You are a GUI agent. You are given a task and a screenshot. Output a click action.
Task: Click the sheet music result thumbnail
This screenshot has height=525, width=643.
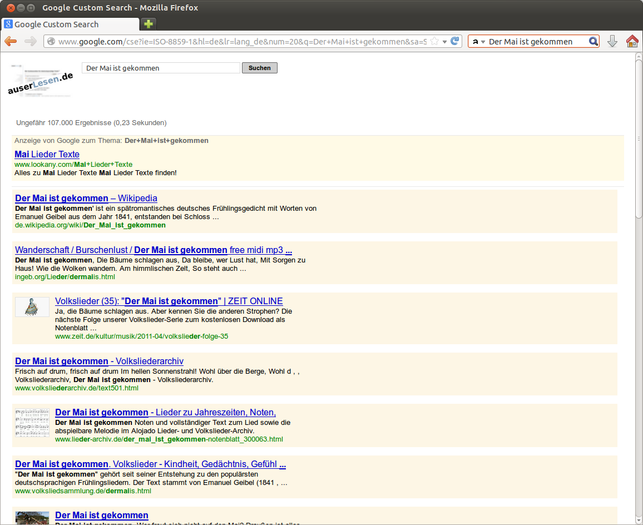point(32,422)
